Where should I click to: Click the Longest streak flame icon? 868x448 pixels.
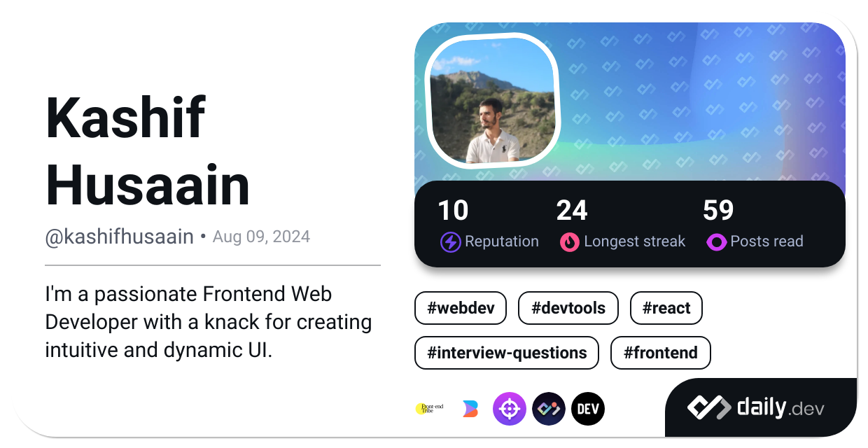570,242
